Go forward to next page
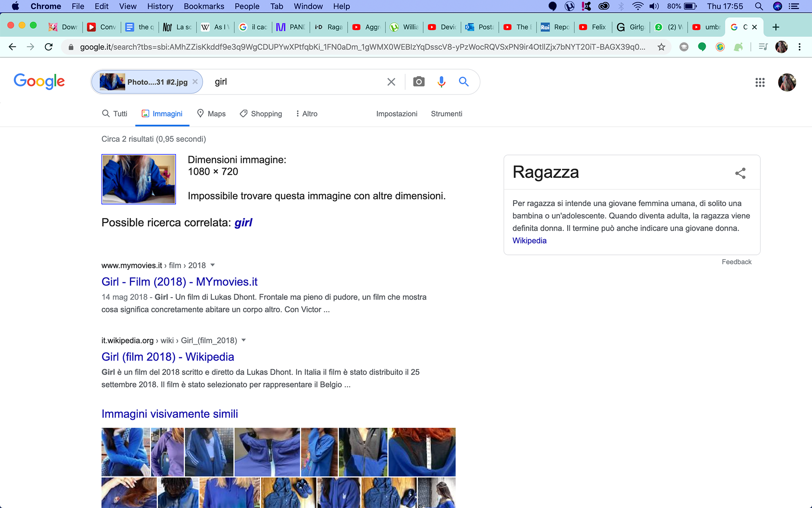This screenshot has height=508, width=812. coord(30,47)
